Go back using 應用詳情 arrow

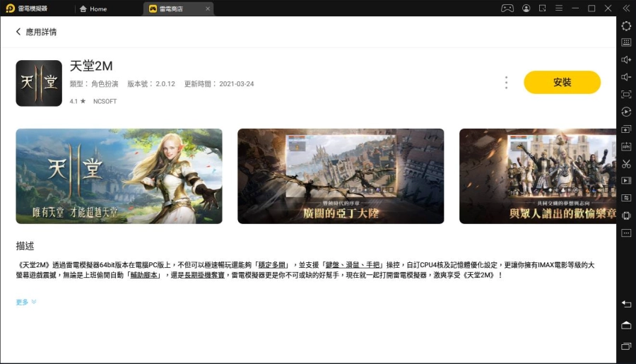click(36, 32)
